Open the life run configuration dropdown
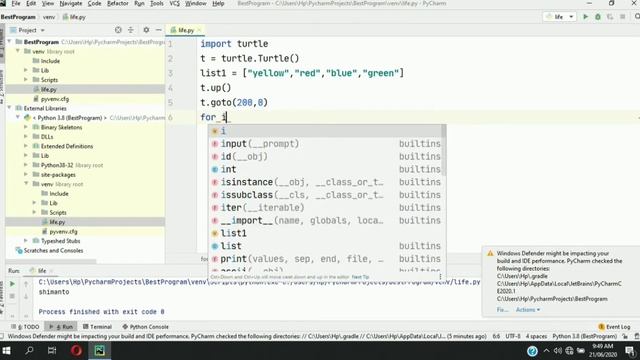This screenshot has width=640, height=360. tap(559, 17)
